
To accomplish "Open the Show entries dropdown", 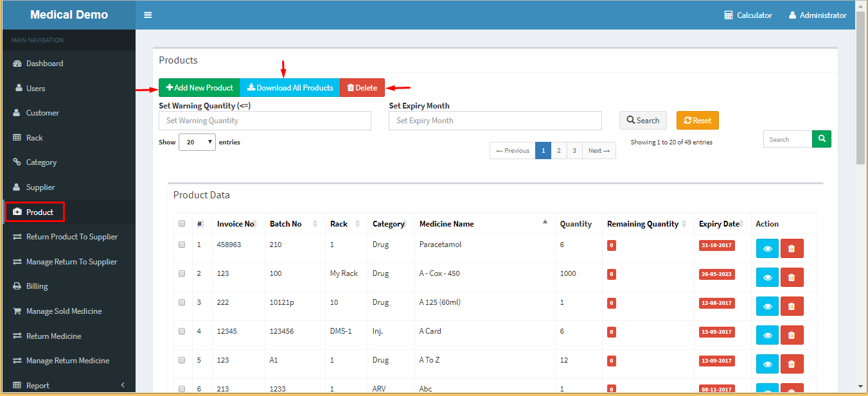I will tap(197, 142).
